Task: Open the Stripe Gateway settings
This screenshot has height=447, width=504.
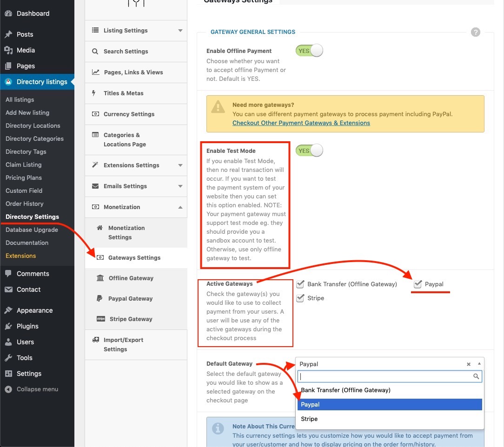Action: [x=131, y=319]
